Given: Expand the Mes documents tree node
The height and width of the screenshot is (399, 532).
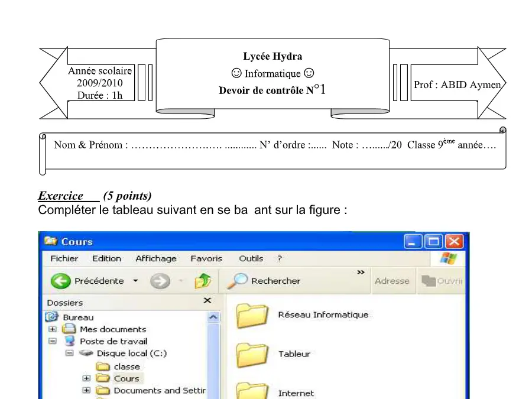Looking at the screenshot, I should coord(53,329).
